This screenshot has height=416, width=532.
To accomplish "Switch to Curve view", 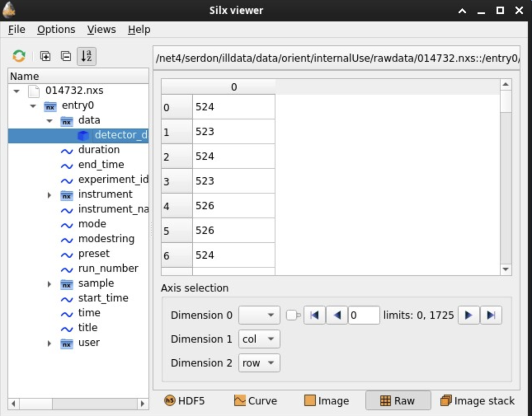I will [x=255, y=401].
